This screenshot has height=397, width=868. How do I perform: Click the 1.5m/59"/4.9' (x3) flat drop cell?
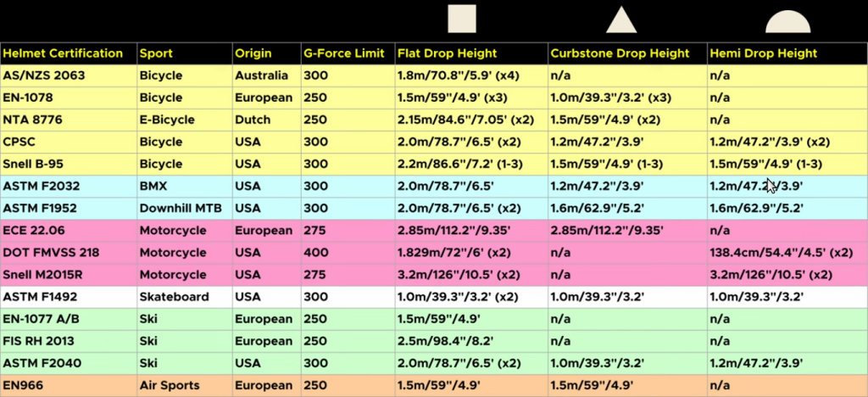[x=471, y=98]
